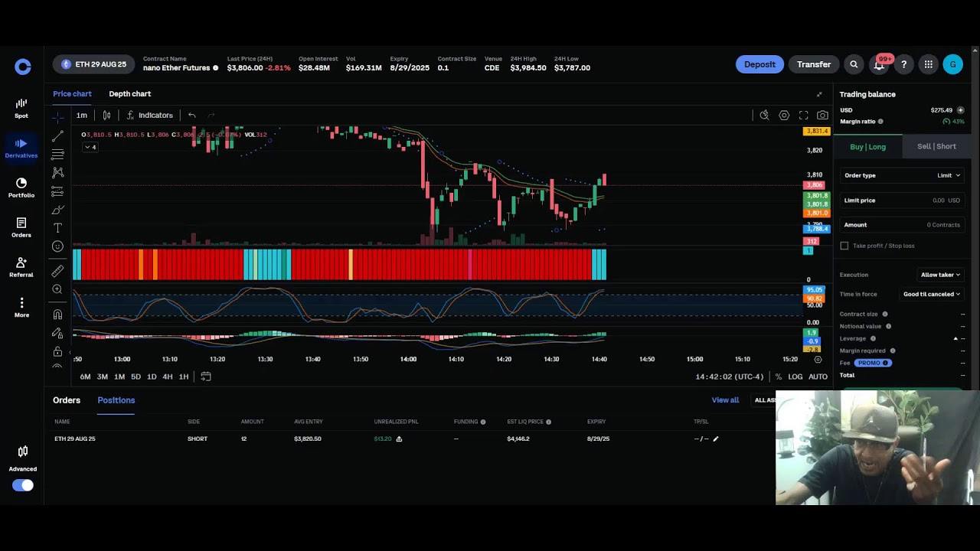This screenshot has width=980, height=551.
Task: Enter fullscreen chart mode icon
Action: 803,116
